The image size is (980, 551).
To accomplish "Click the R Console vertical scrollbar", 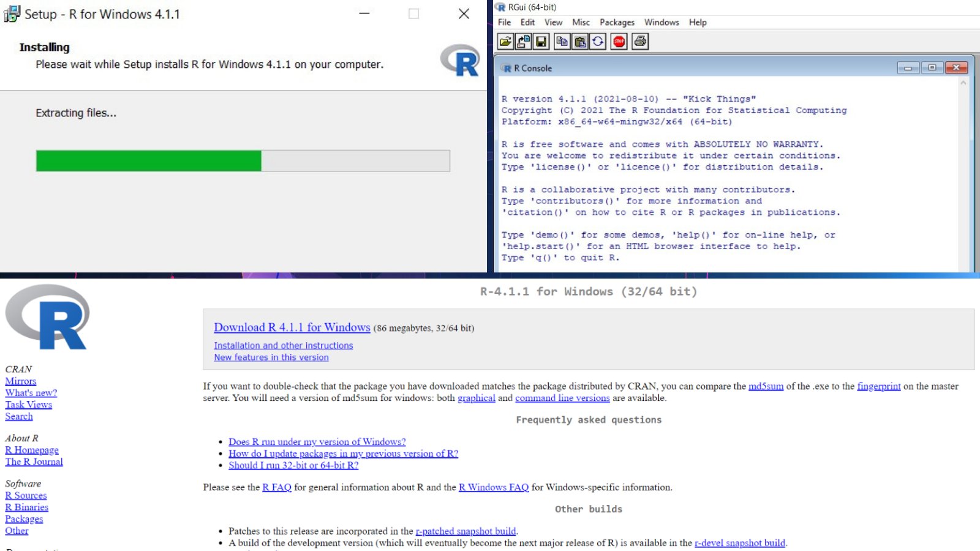I will [963, 174].
